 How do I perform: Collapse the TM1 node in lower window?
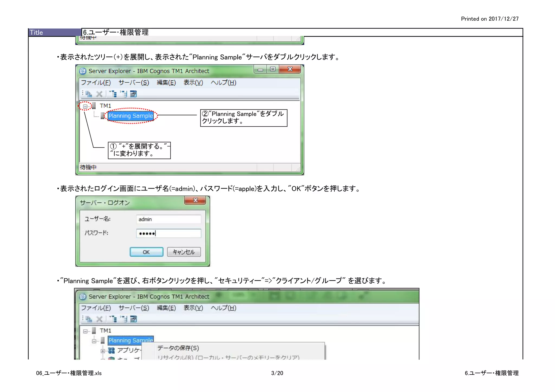point(85,331)
